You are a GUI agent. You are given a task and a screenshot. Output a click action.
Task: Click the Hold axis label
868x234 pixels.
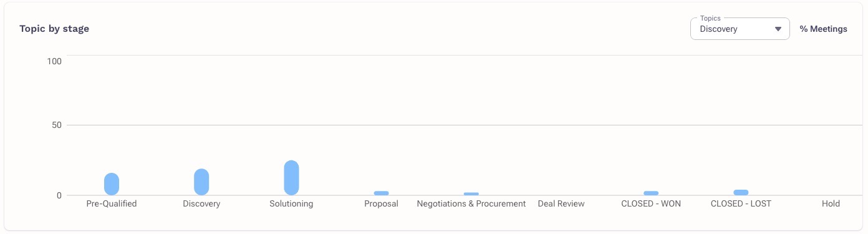[831, 204]
